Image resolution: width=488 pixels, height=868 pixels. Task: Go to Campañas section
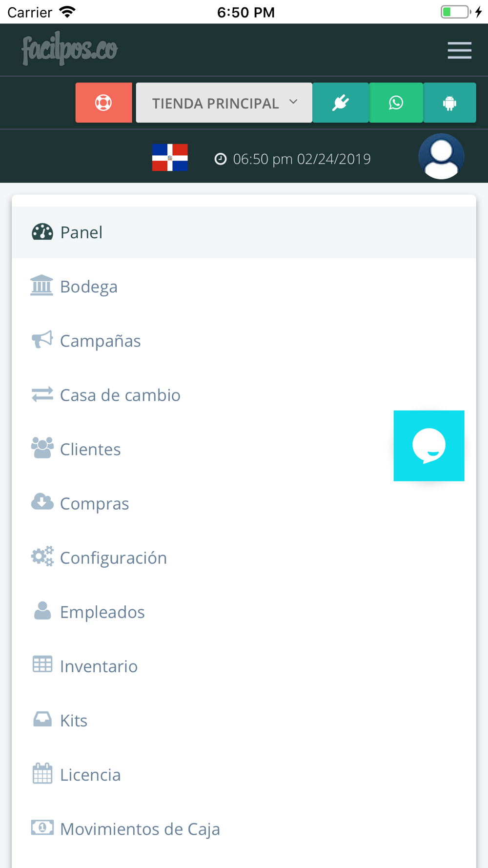(244, 341)
